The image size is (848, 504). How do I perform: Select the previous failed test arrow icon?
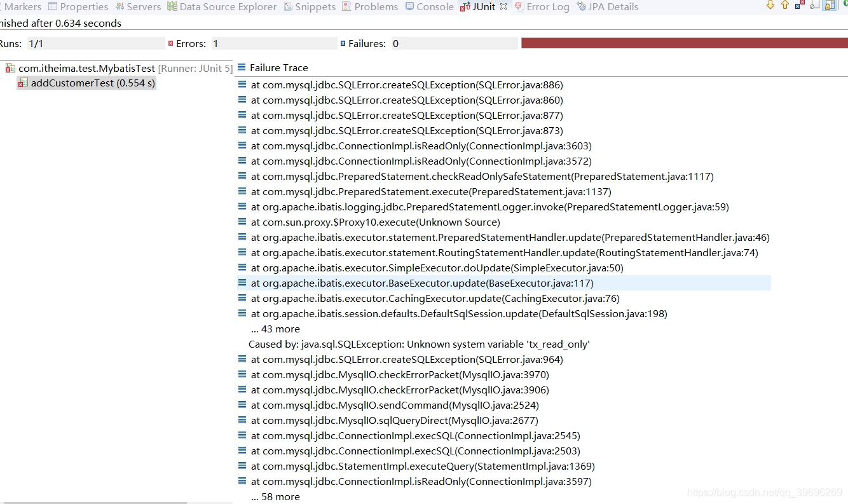tap(784, 6)
